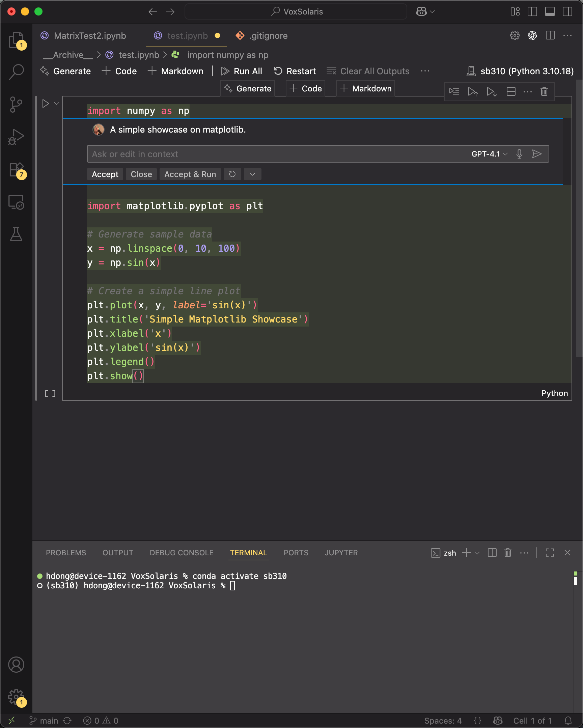The image size is (583, 728).
Task: Switch to the MatrixTest2.ipynb tab
Action: coord(89,36)
